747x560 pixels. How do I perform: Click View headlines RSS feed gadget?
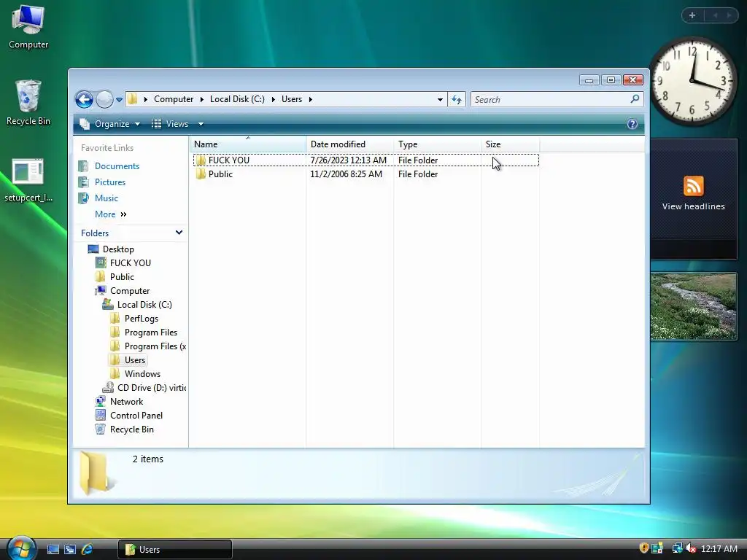click(x=693, y=199)
